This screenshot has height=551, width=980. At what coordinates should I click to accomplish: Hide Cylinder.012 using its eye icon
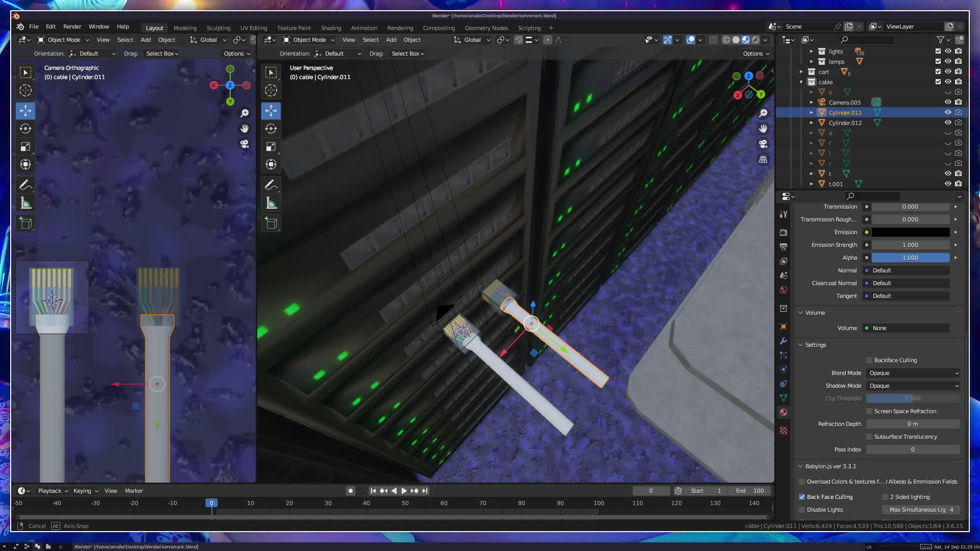coord(948,122)
